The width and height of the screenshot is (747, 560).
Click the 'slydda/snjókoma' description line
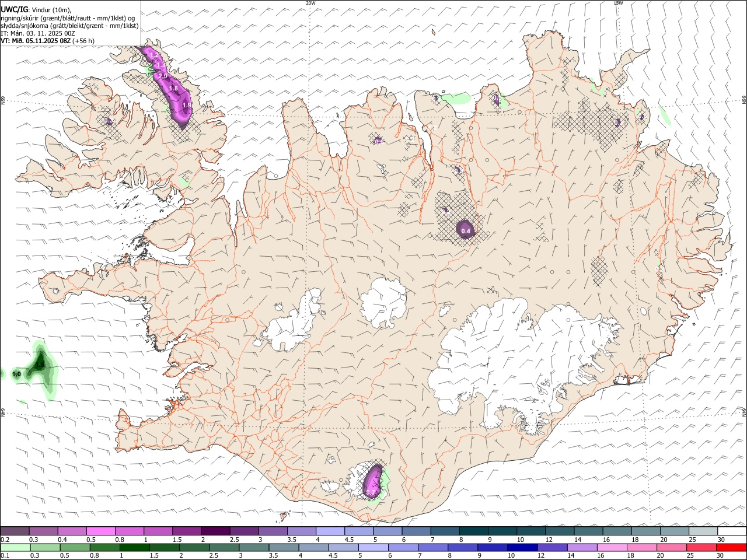69,26
